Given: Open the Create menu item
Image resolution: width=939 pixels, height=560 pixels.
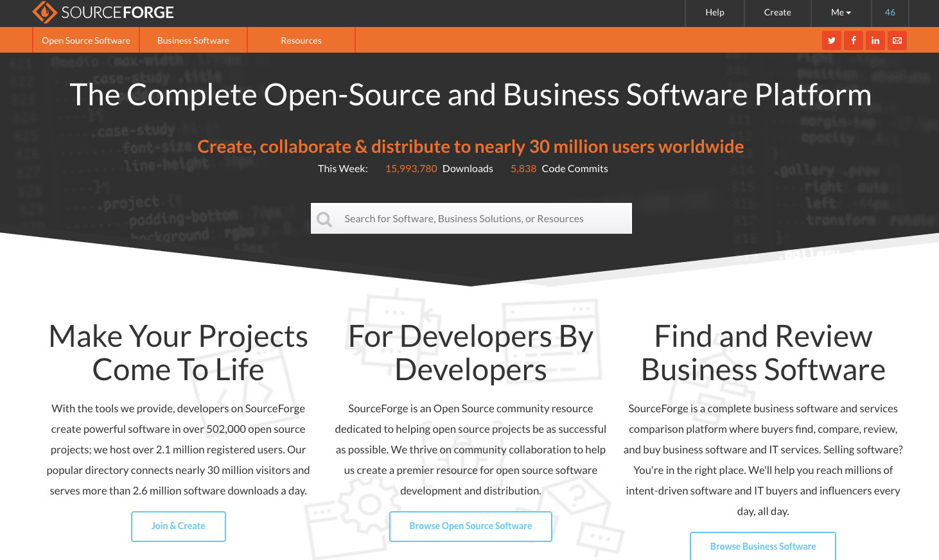Looking at the screenshot, I should [x=778, y=12].
